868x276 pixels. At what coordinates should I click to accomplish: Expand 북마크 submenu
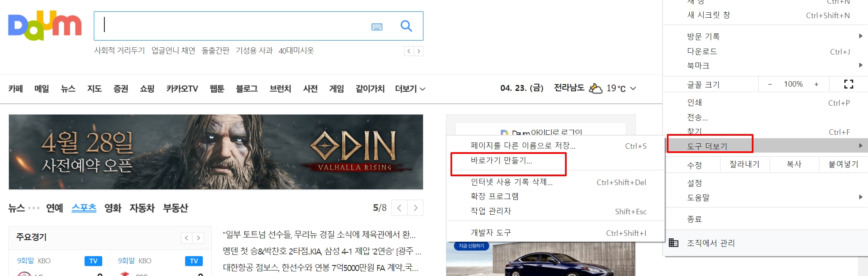coord(766,66)
